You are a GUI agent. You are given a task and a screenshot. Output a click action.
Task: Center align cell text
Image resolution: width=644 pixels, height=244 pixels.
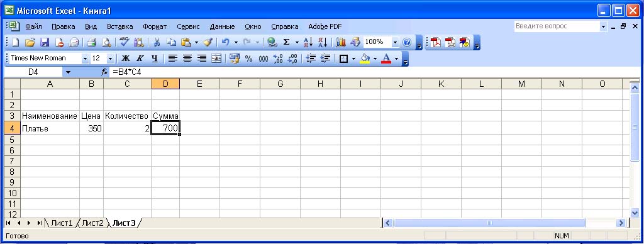pyautogui.click(x=187, y=58)
